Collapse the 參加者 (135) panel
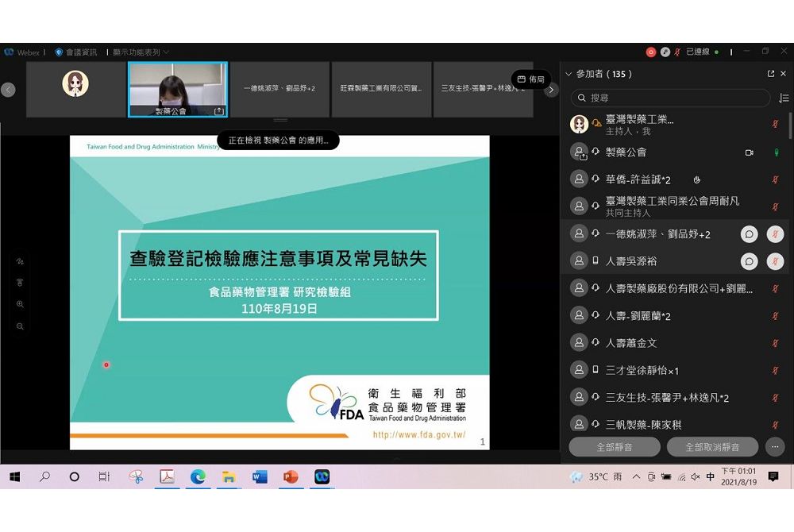 [x=569, y=74]
